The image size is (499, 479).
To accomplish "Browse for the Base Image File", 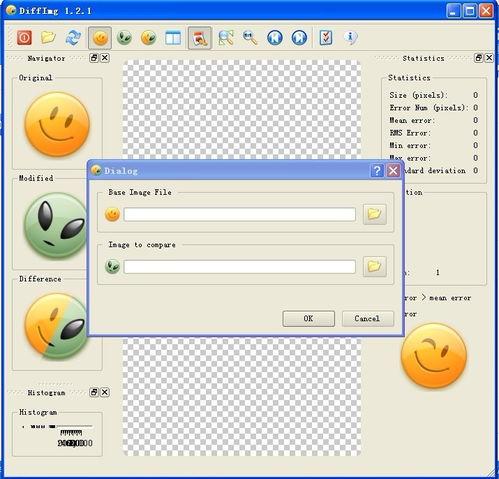I will tap(375, 214).
